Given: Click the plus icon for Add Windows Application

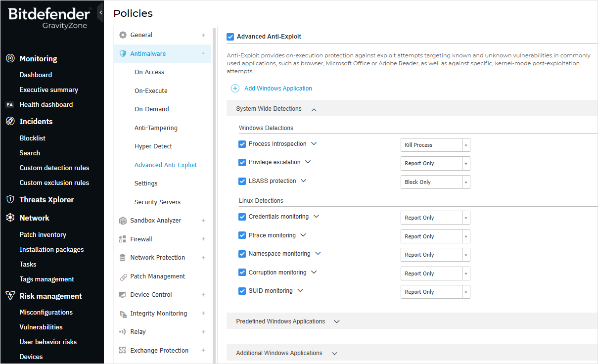Looking at the screenshot, I should point(235,89).
